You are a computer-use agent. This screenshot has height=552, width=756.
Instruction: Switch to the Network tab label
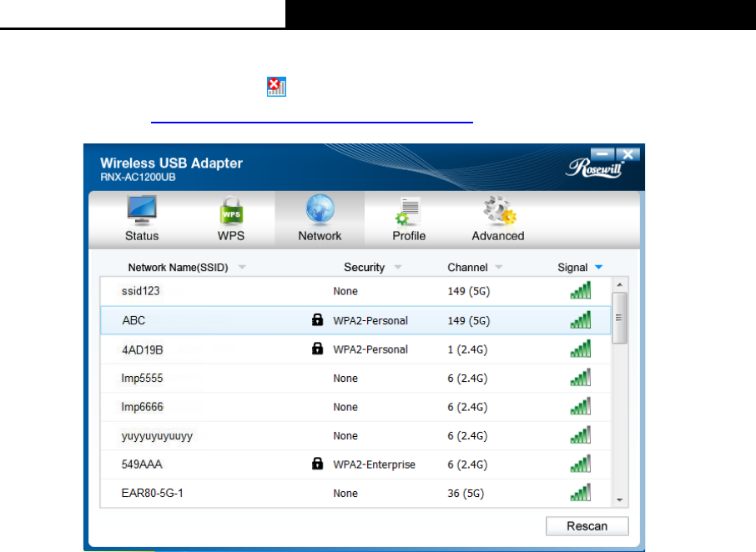(x=320, y=236)
